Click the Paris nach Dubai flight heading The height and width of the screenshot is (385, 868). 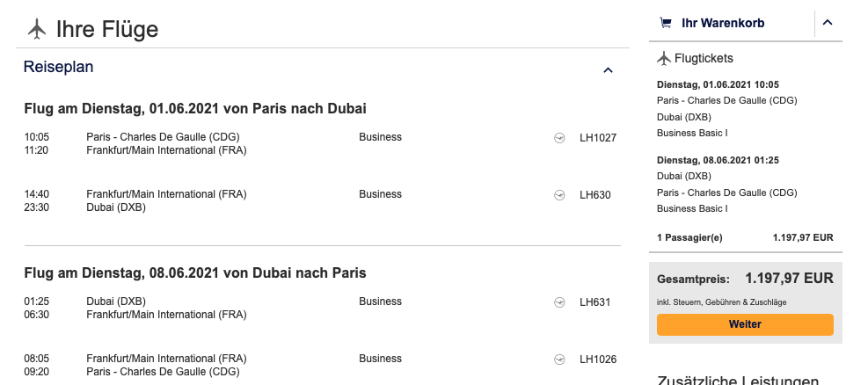(195, 109)
